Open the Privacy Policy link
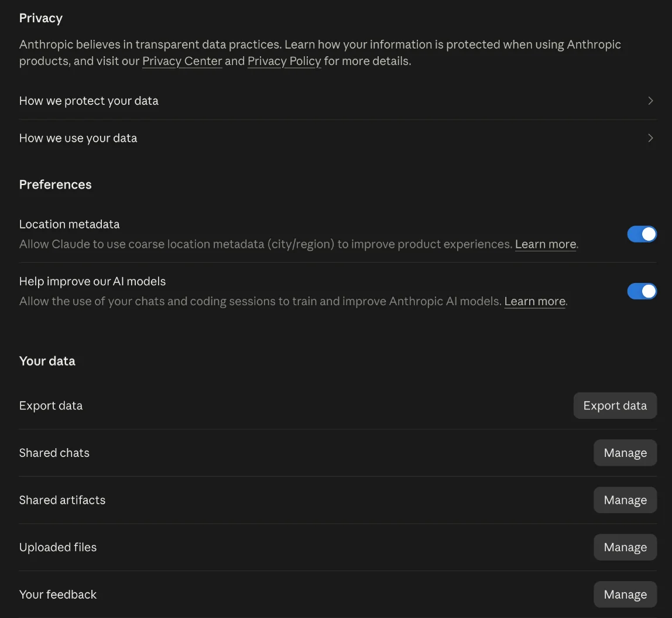672x618 pixels. (x=284, y=62)
